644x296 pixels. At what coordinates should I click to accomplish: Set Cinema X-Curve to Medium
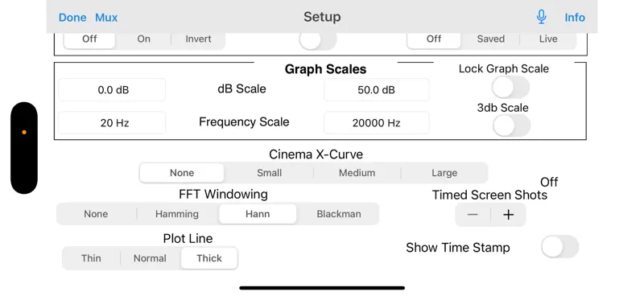pos(357,173)
